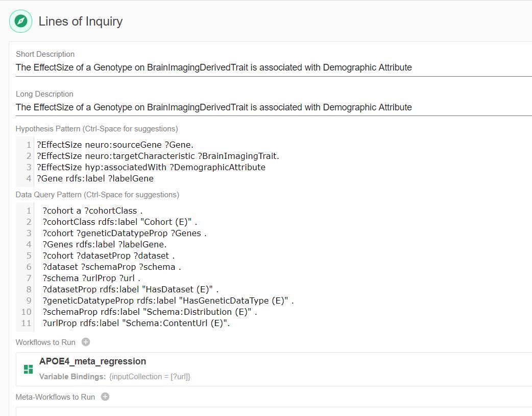
Task: Click the Lines of Inquiry heading
Action: pyautogui.click(x=81, y=21)
